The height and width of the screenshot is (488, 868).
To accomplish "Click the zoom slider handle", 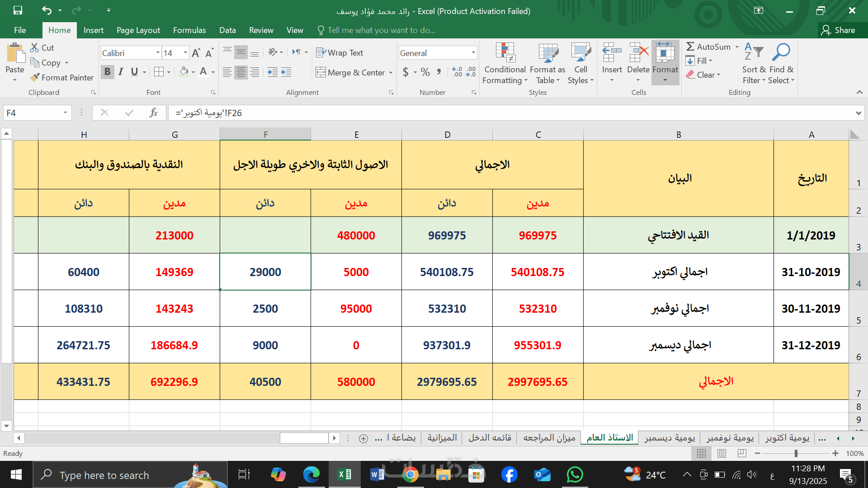I will 796,453.
